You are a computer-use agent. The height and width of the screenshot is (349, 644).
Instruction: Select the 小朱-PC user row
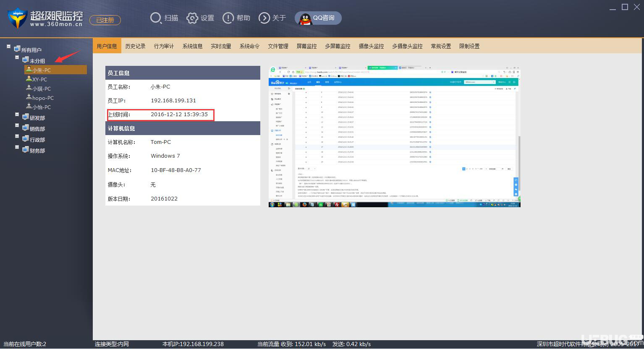[56, 70]
